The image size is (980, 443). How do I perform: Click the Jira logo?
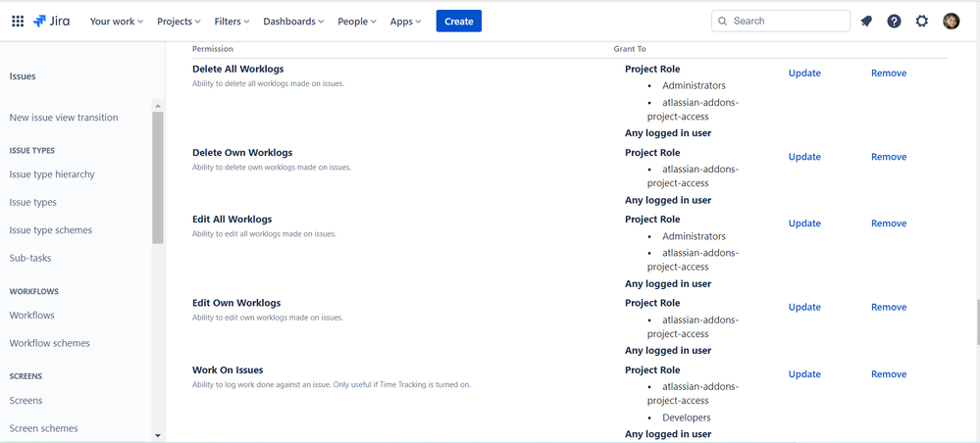51,22
